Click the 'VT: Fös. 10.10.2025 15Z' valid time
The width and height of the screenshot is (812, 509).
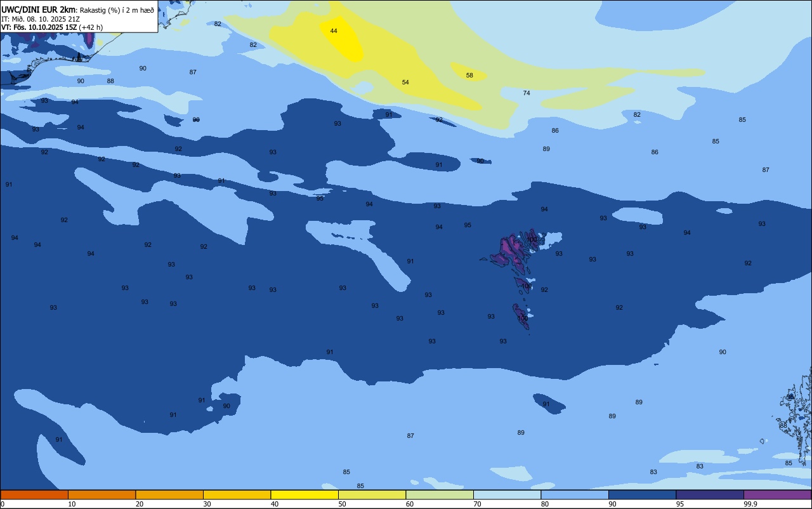[x=39, y=27]
